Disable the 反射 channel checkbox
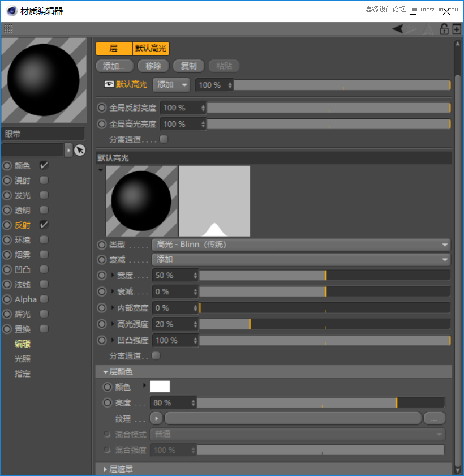The width and height of the screenshot is (464, 476). (x=43, y=225)
